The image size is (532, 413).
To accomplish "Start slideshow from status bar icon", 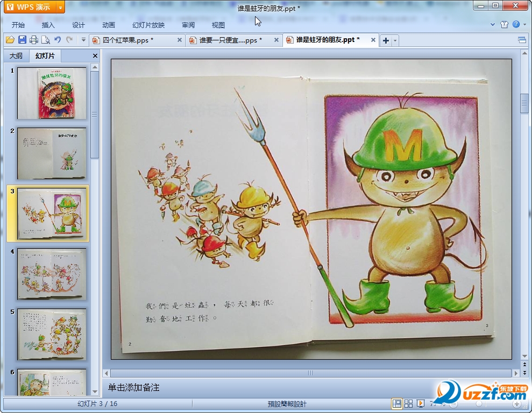I will [420, 403].
